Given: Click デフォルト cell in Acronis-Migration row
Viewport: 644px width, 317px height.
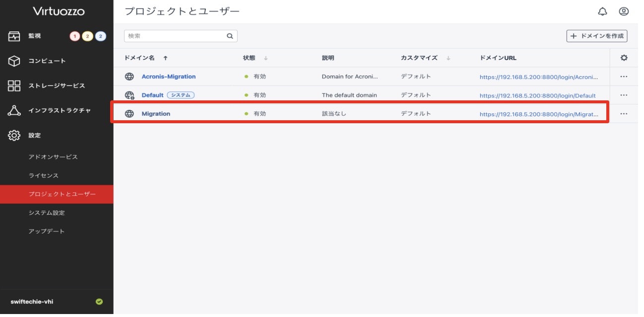Looking at the screenshot, I should point(416,77).
